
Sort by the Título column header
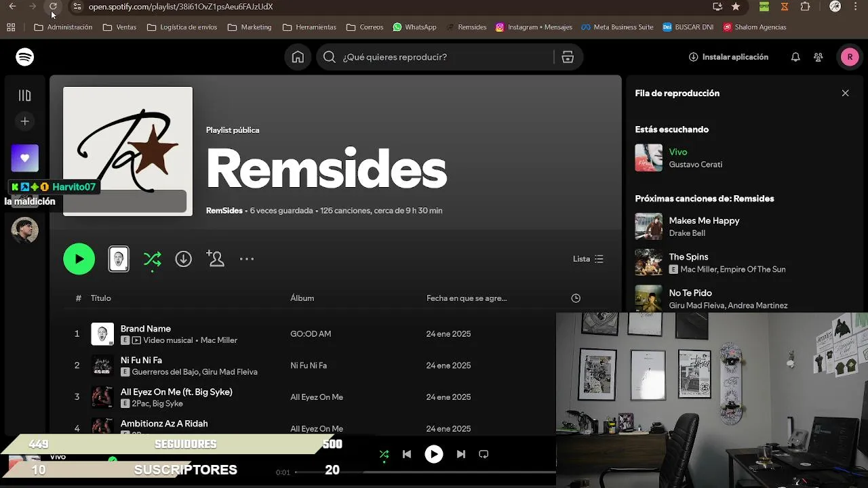pos(101,298)
